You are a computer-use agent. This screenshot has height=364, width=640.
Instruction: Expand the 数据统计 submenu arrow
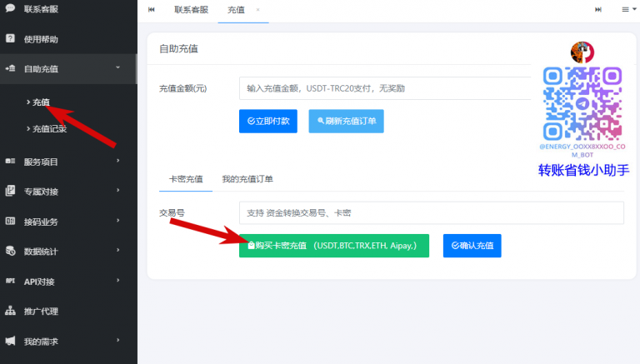pyautogui.click(x=118, y=250)
